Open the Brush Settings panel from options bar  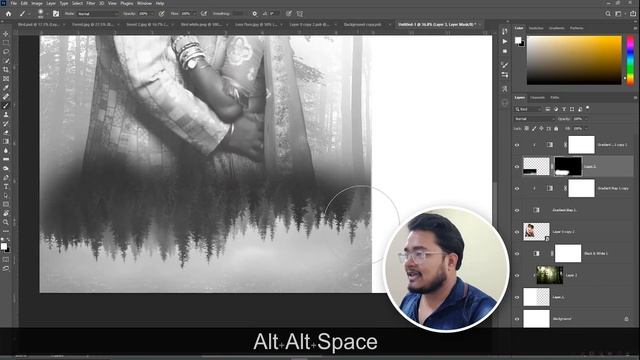click(x=56, y=13)
